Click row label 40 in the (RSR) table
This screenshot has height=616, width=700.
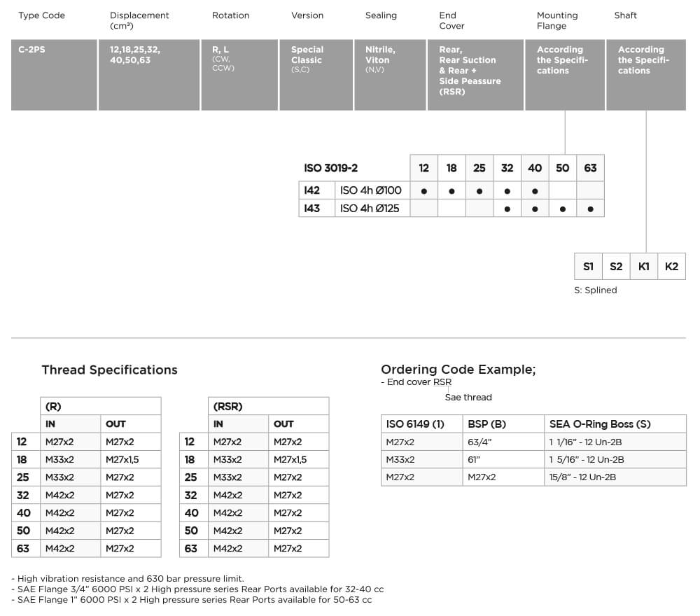point(194,513)
